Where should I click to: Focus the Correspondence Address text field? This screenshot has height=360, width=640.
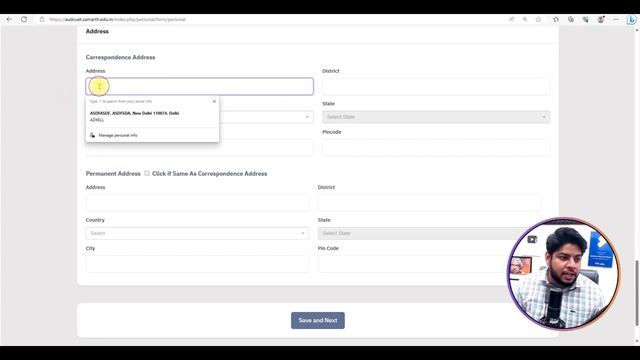click(200, 86)
